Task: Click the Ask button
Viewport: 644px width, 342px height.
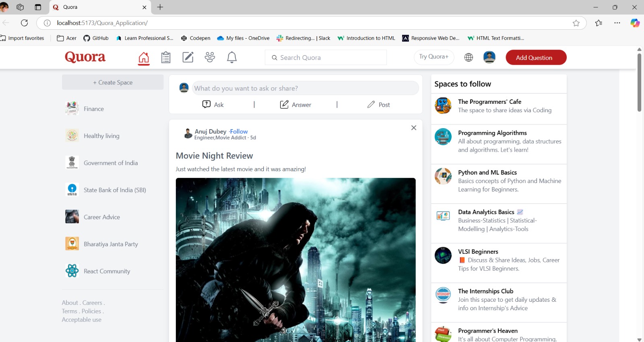Action: [x=213, y=105]
